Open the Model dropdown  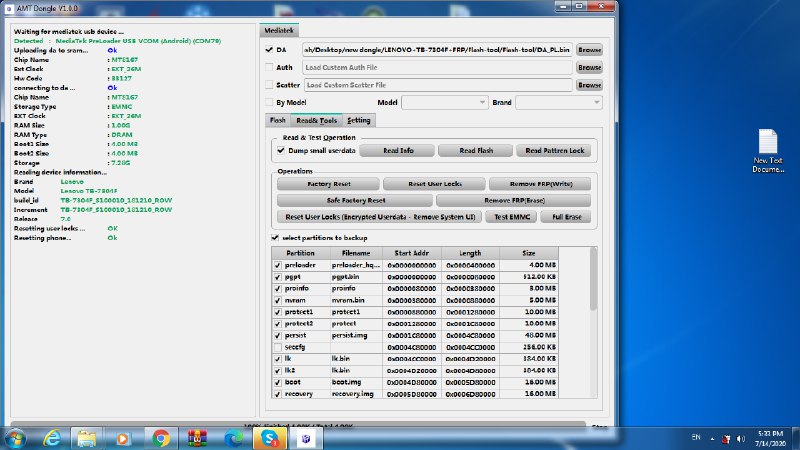click(x=444, y=102)
